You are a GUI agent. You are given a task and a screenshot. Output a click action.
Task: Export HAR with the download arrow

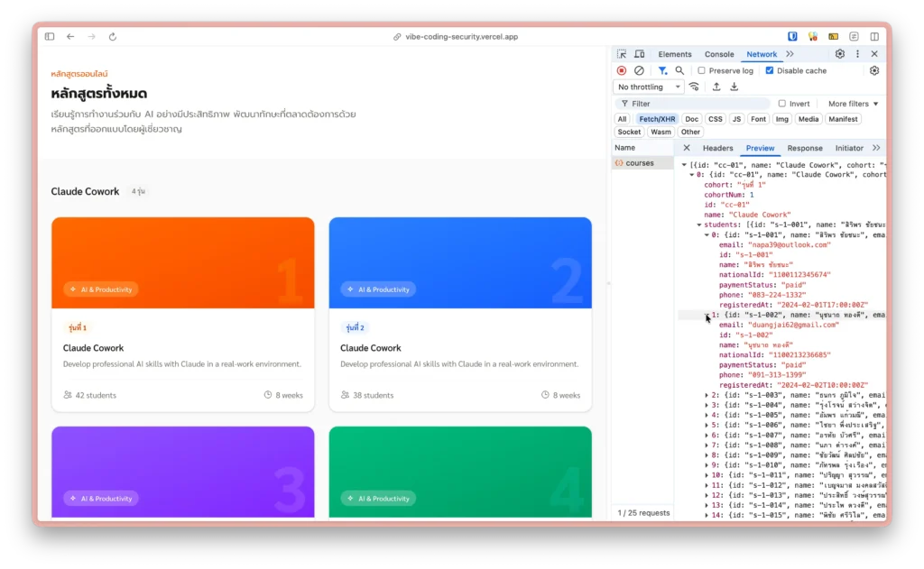735,87
